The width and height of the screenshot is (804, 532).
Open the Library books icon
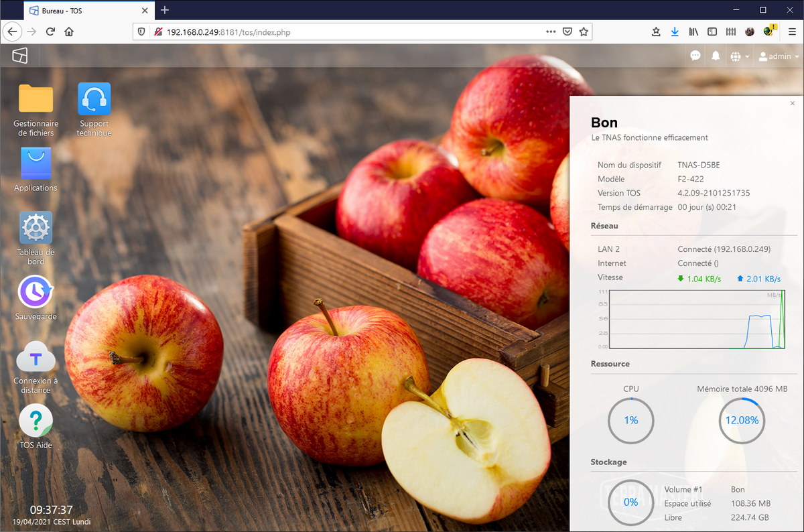click(x=695, y=31)
